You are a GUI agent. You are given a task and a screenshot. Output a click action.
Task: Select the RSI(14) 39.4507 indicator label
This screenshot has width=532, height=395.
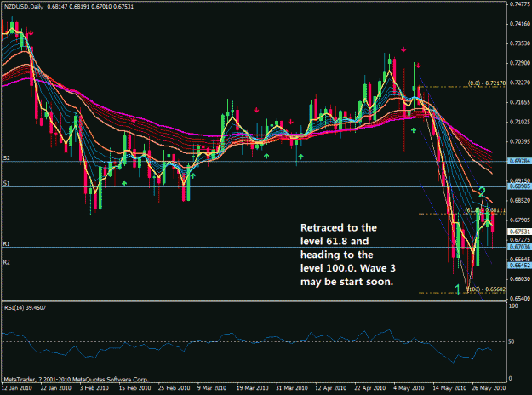point(25,307)
